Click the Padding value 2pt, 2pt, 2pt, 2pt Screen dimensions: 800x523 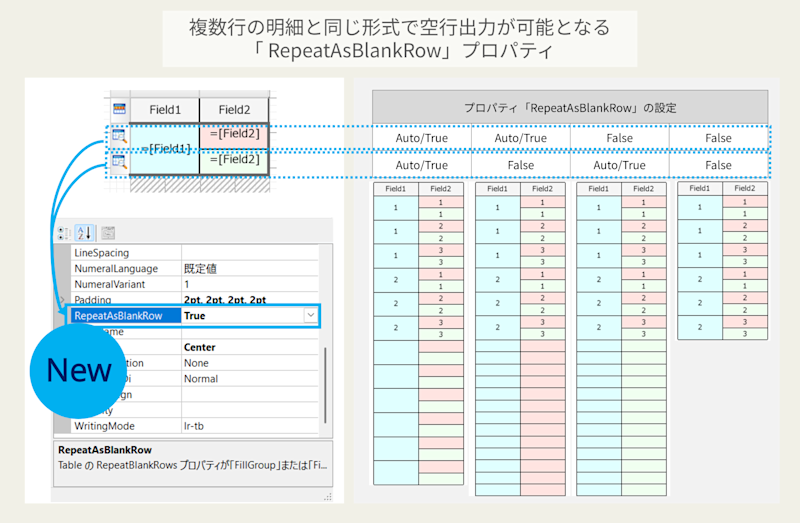click(x=225, y=300)
